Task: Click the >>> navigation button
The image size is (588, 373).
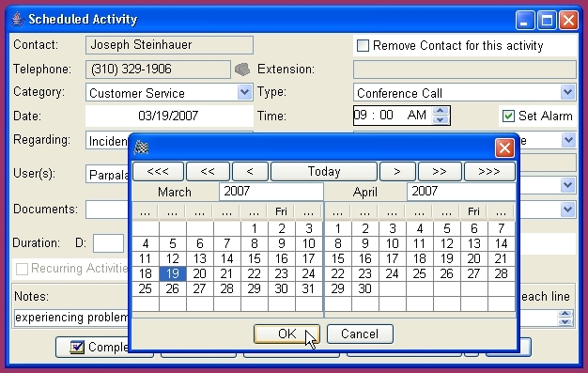Action: (x=489, y=172)
